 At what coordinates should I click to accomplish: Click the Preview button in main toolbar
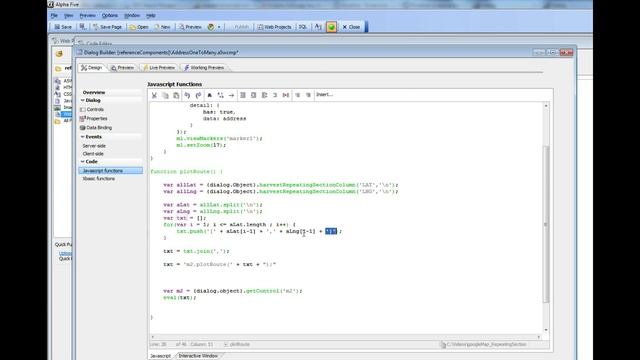[x=190, y=27]
